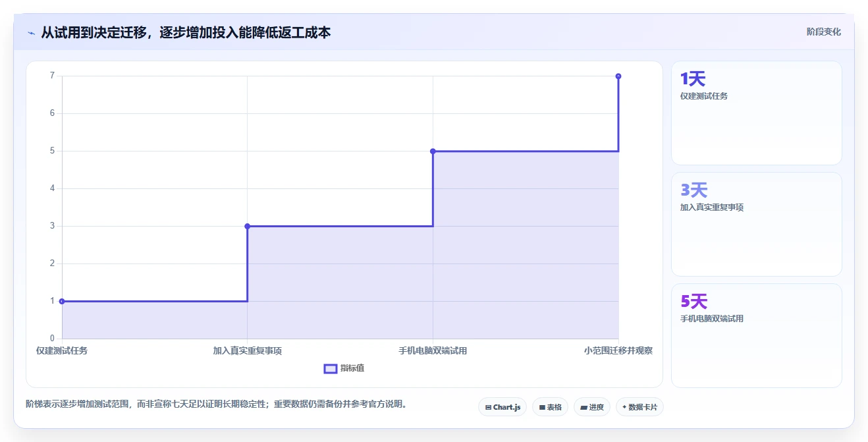This screenshot has height=442, width=868.
Task: Click the 指标值 legend color box
Action: [331, 368]
